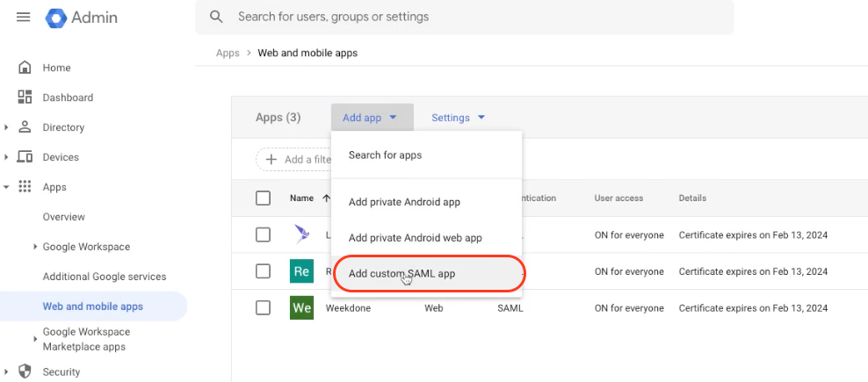The image size is (868, 382).
Task: Click the green Weekdone app icon
Action: click(301, 308)
